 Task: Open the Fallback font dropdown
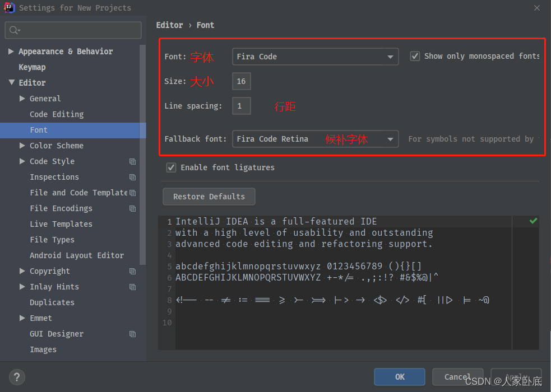315,139
